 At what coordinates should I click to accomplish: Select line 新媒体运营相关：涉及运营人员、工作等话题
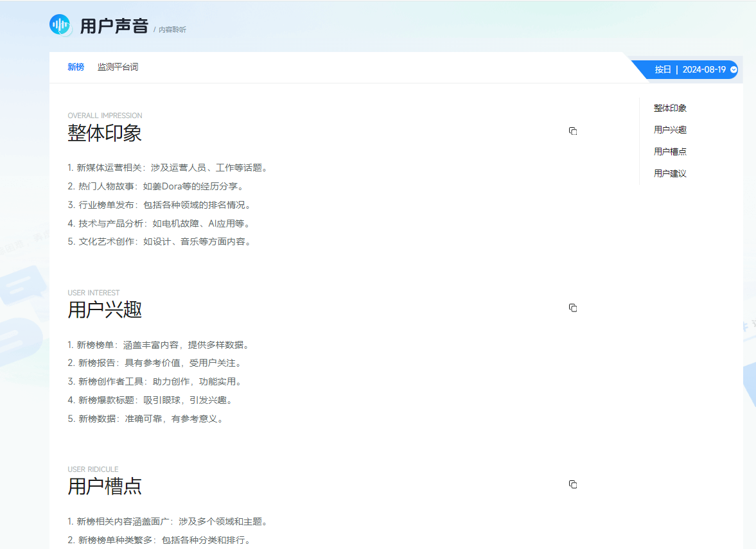tap(168, 168)
